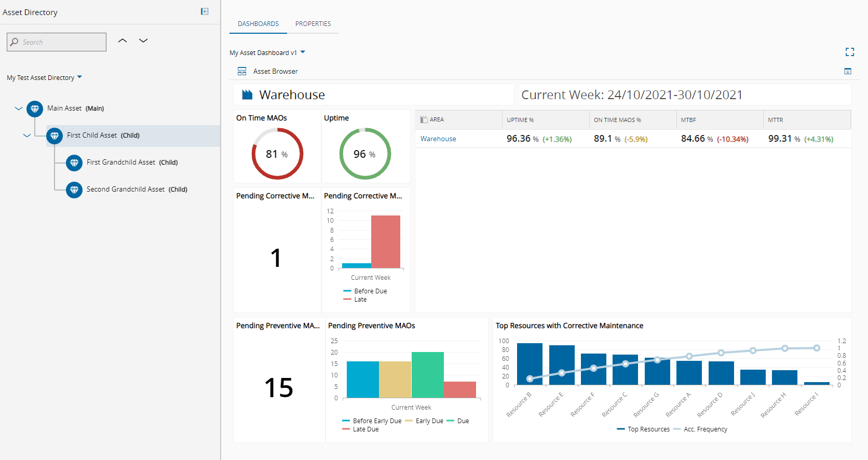Go to previous search result arrow
Image resolution: width=868 pixels, height=460 pixels.
pyautogui.click(x=123, y=40)
